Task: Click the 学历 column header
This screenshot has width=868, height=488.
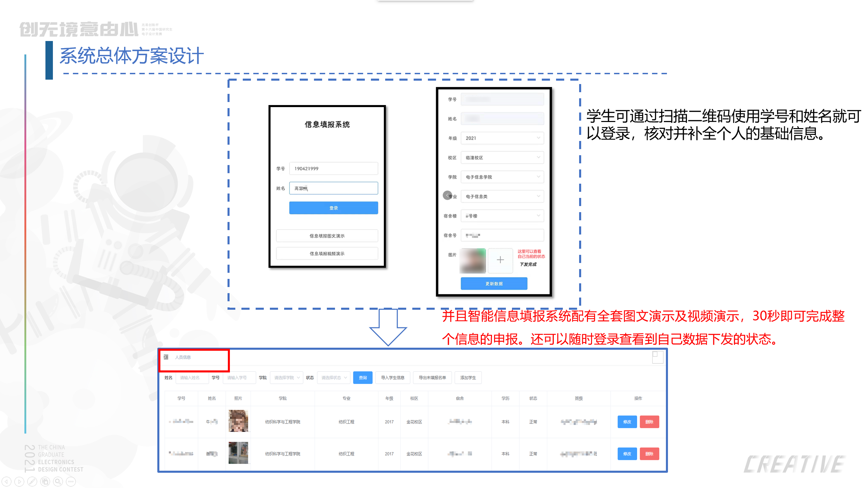Action: [x=506, y=398]
